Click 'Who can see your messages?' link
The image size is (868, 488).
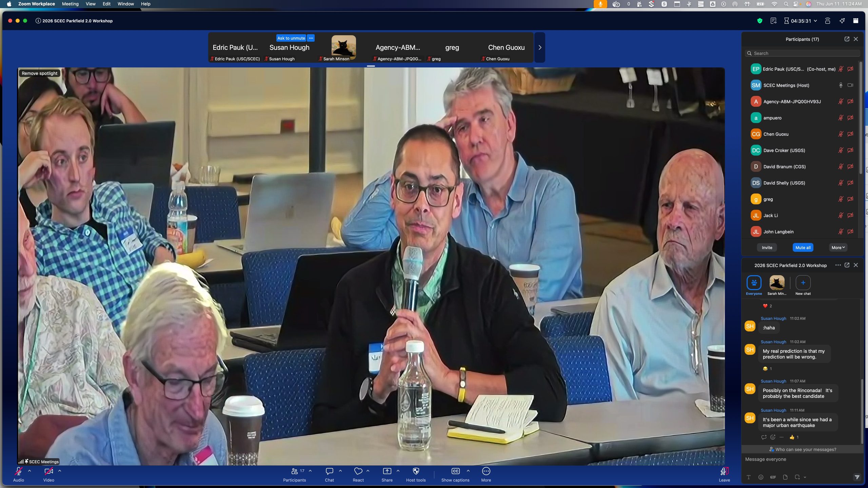(802, 449)
